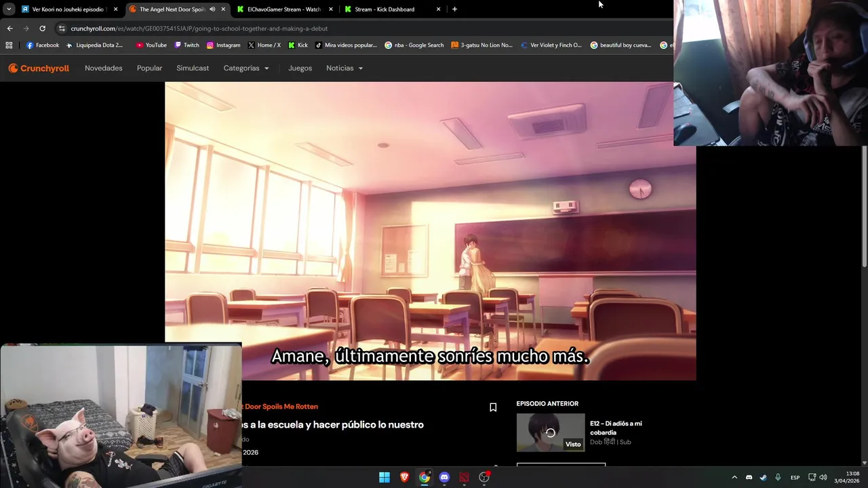Open the 3-gatsu No Lion bookmark

pyautogui.click(x=481, y=45)
